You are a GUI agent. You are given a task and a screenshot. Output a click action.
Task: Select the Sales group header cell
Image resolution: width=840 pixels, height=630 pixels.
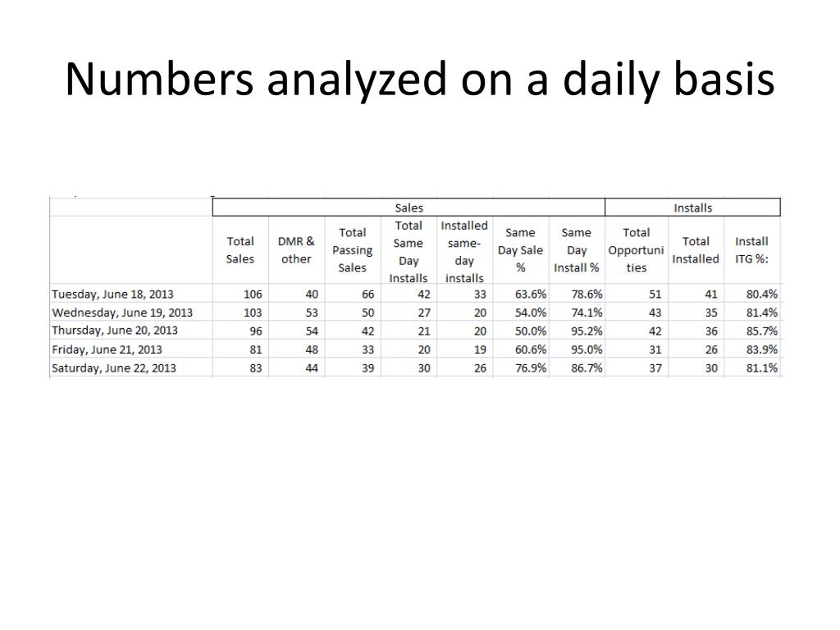pyautogui.click(x=409, y=208)
